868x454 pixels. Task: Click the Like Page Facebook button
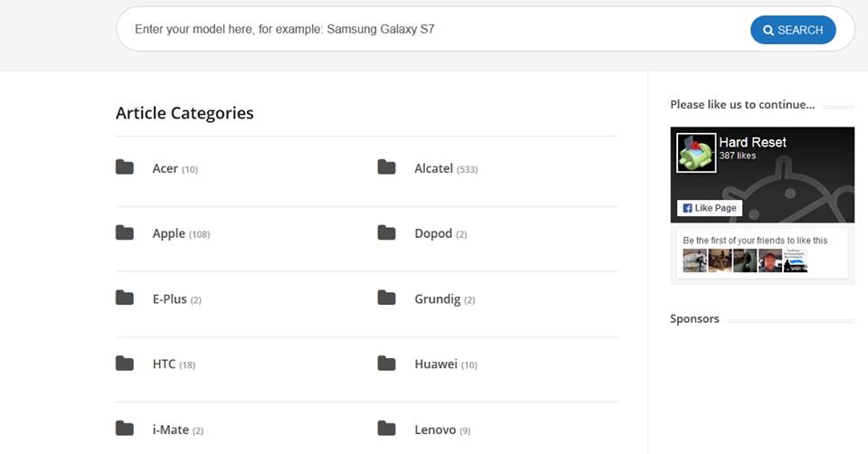[x=710, y=208]
